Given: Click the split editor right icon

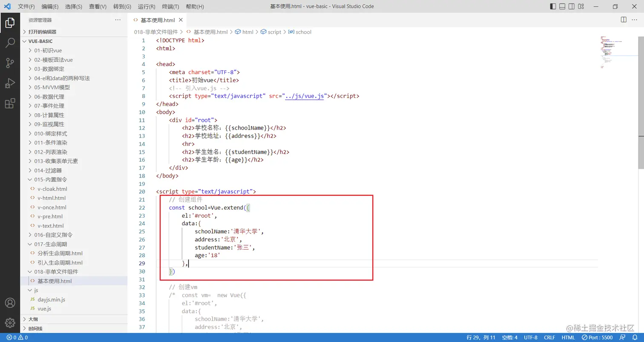Looking at the screenshot, I should point(624,20).
